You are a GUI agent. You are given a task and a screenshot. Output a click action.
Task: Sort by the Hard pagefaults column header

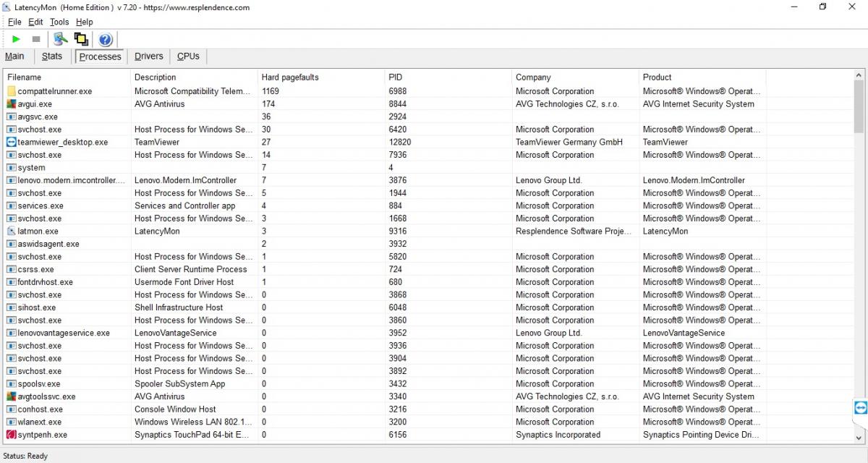coord(322,77)
